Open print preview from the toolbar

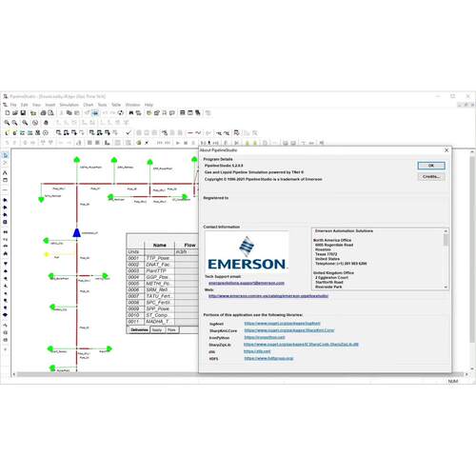pyautogui.click(x=50, y=112)
